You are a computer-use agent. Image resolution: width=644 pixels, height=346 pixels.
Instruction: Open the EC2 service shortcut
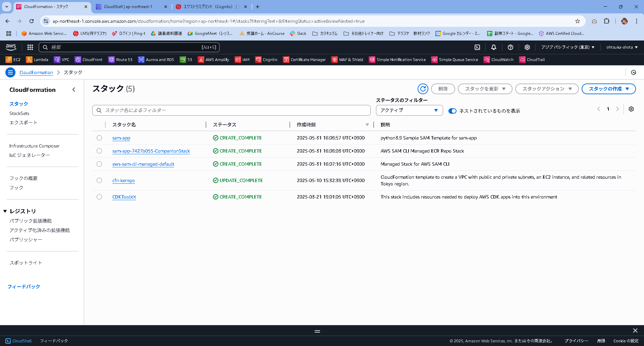(13, 60)
